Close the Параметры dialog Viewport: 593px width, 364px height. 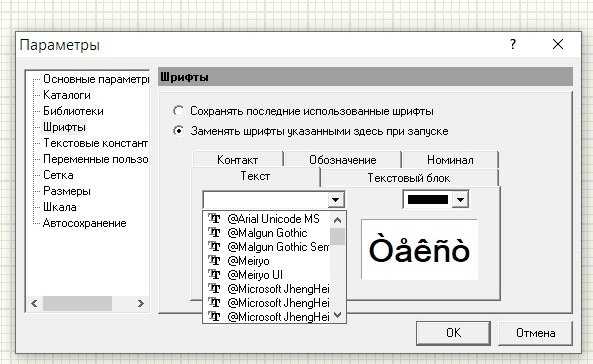point(558,44)
